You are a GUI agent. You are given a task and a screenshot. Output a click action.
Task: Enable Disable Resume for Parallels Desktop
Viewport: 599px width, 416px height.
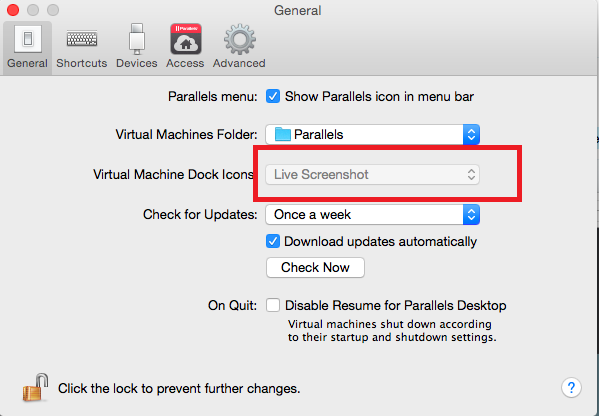pos(273,305)
